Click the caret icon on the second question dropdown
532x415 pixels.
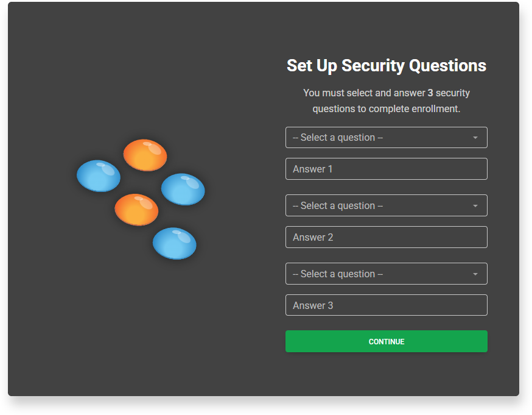[x=475, y=206]
